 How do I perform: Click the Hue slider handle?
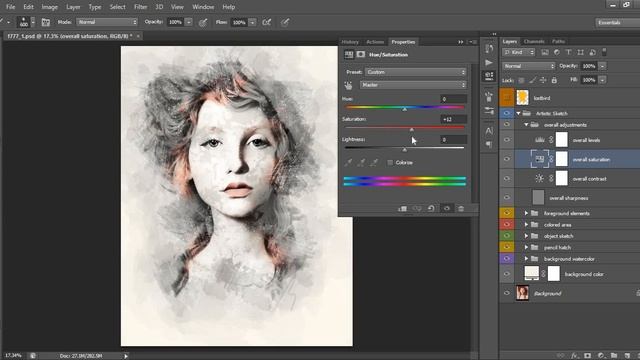(x=404, y=109)
